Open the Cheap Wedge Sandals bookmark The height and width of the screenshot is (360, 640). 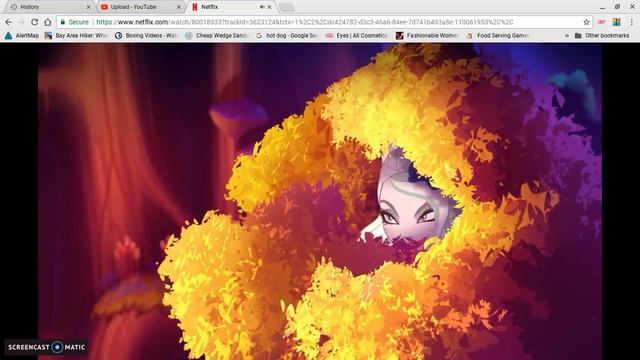click(217, 36)
